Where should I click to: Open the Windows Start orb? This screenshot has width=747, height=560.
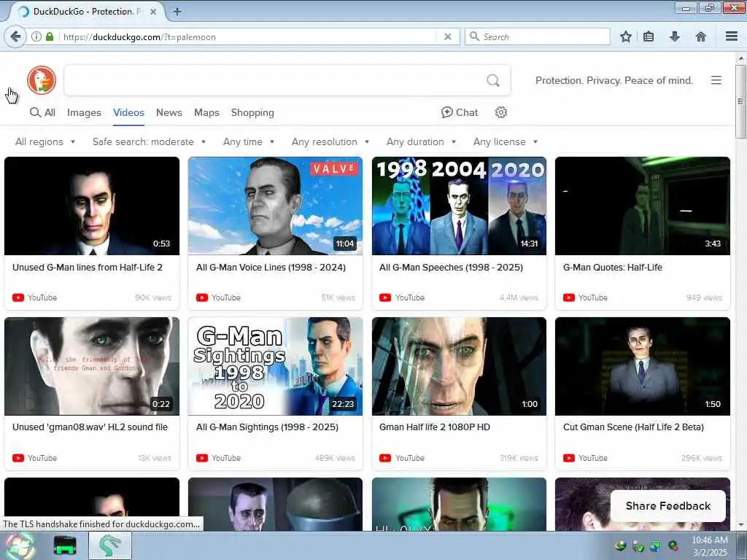(19, 546)
